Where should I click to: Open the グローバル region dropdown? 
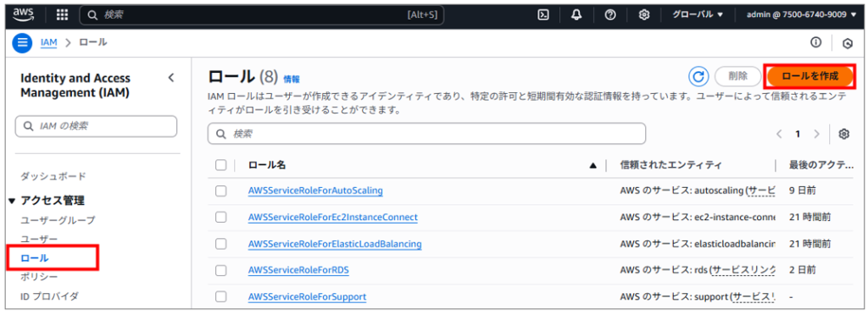[698, 15]
